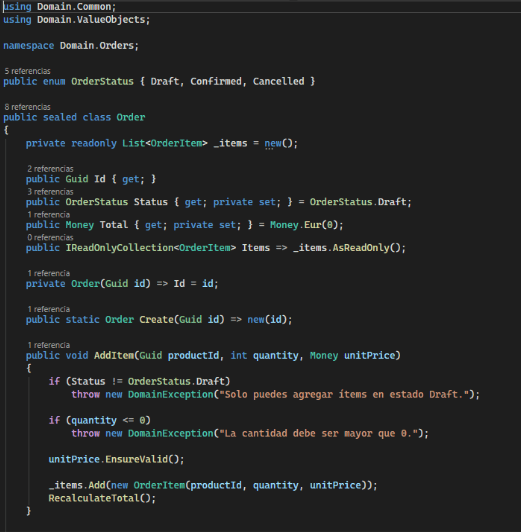Click the 'Status' property name in its declaration
Image resolution: width=521 pixels, height=532 pixels.
(x=151, y=202)
